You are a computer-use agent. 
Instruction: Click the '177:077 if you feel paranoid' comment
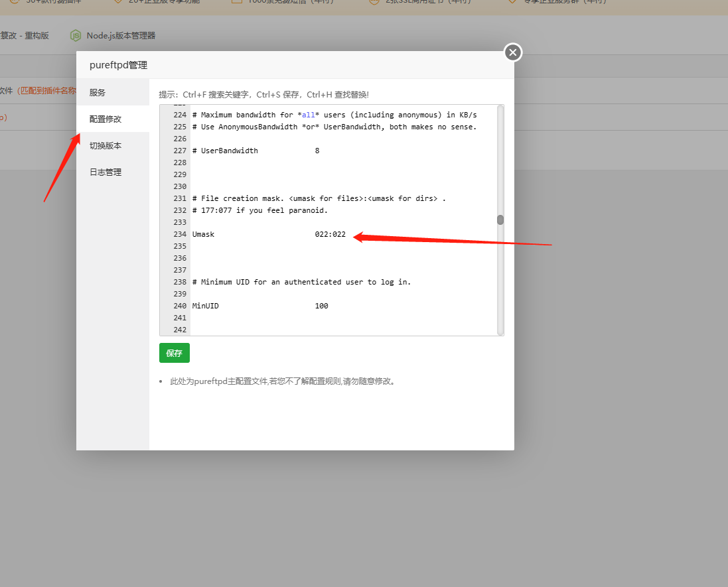(260, 210)
